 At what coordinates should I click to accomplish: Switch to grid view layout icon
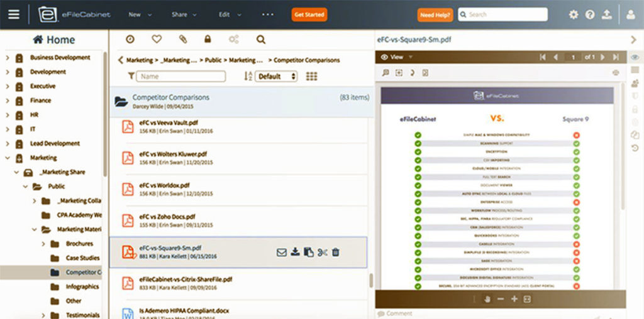[311, 76]
